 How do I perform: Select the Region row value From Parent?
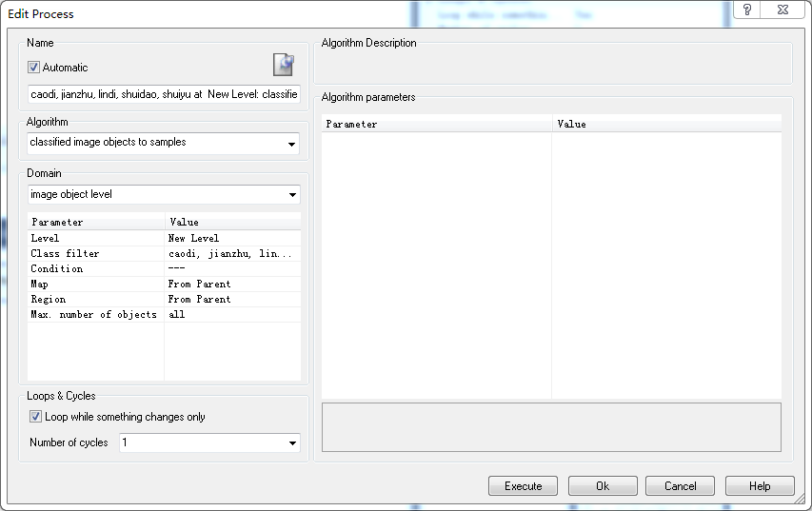(232, 299)
